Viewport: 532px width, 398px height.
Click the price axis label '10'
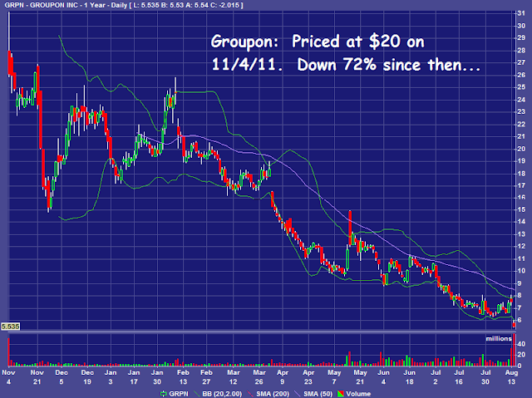(521, 271)
